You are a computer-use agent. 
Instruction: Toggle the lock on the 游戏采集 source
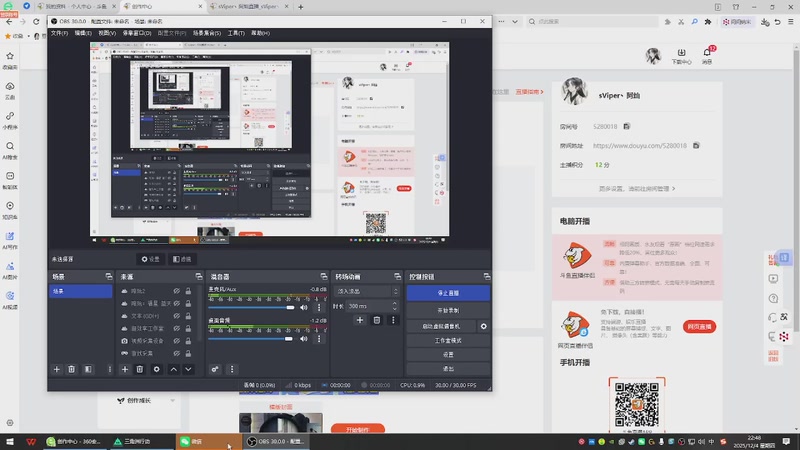click(x=188, y=353)
